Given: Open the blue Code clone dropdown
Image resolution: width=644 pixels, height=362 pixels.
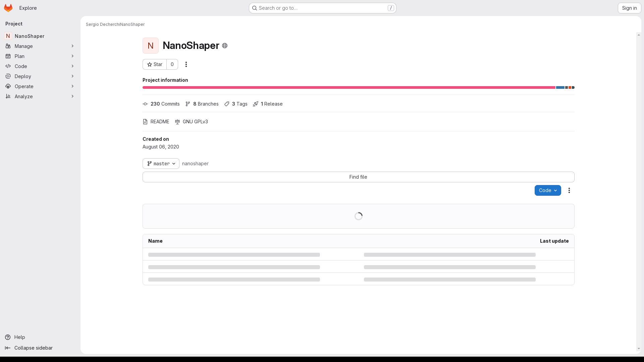Looking at the screenshot, I should [x=548, y=190].
